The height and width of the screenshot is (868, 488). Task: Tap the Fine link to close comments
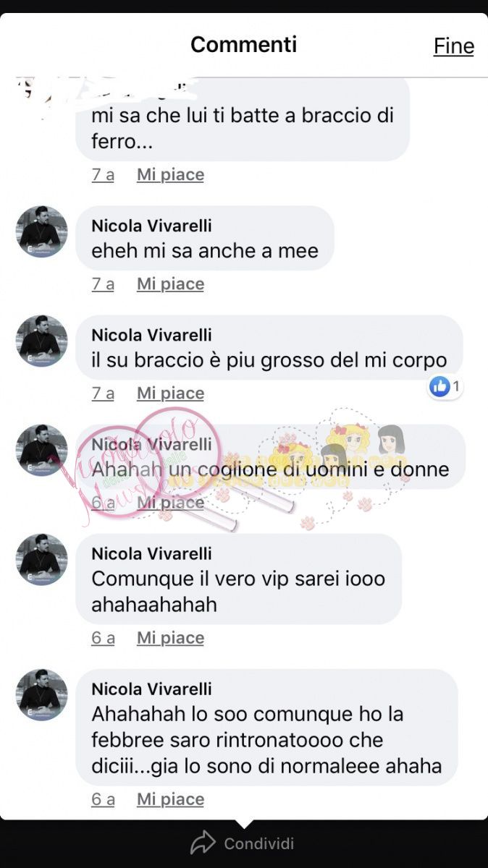(454, 46)
